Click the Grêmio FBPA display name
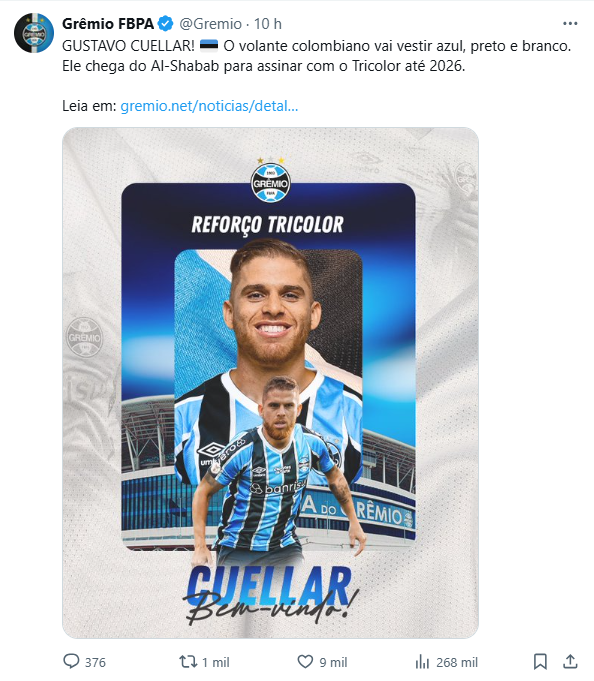The width and height of the screenshot is (594, 681). [108, 24]
